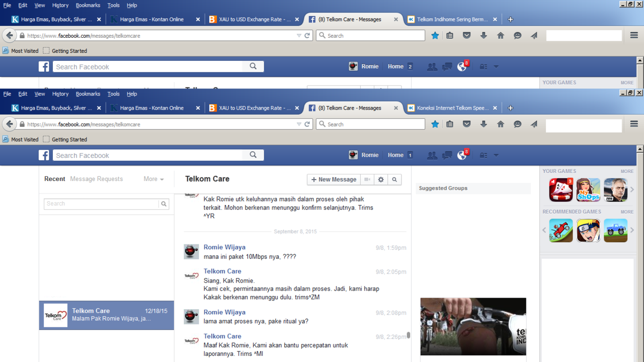Click the back window's bookmark star
This screenshot has height=362, width=644.
435,36
